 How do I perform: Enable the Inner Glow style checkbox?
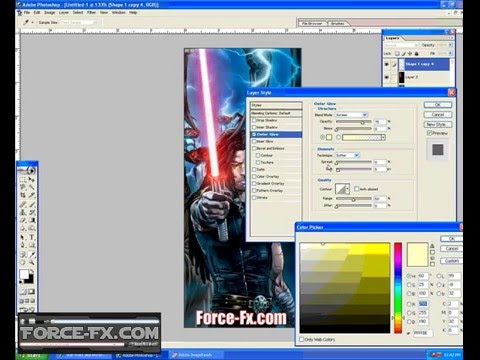pyautogui.click(x=254, y=141)
